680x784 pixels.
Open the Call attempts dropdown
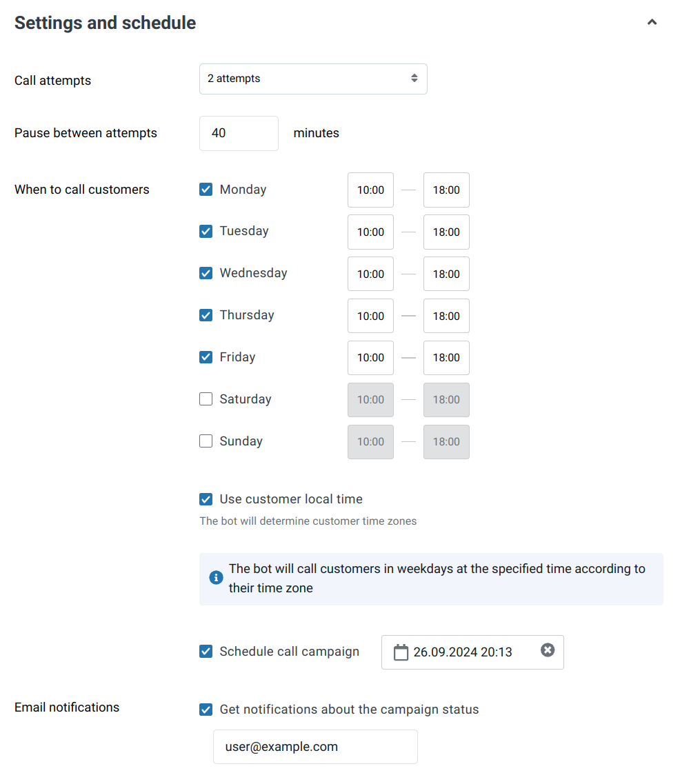[x=313, y=79]
